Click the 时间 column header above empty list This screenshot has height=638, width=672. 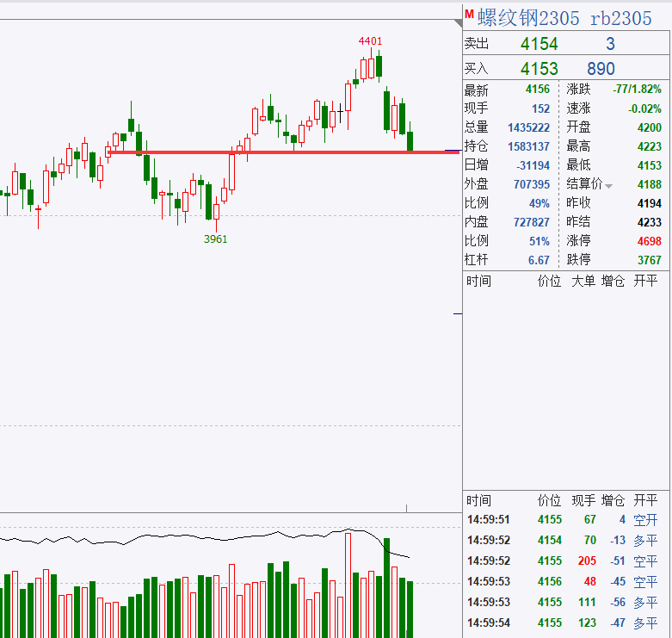[x=479, y=282]
